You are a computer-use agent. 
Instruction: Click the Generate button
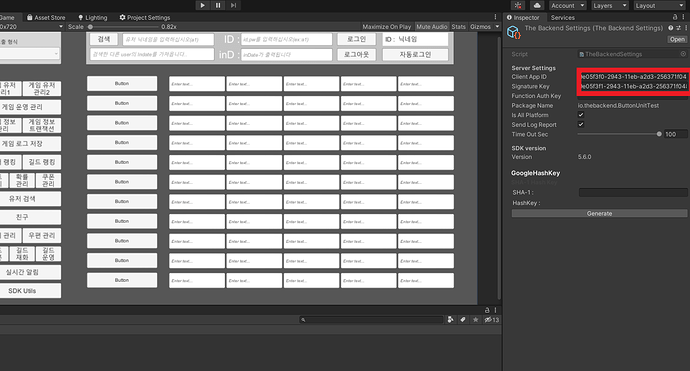click(599, 213)
